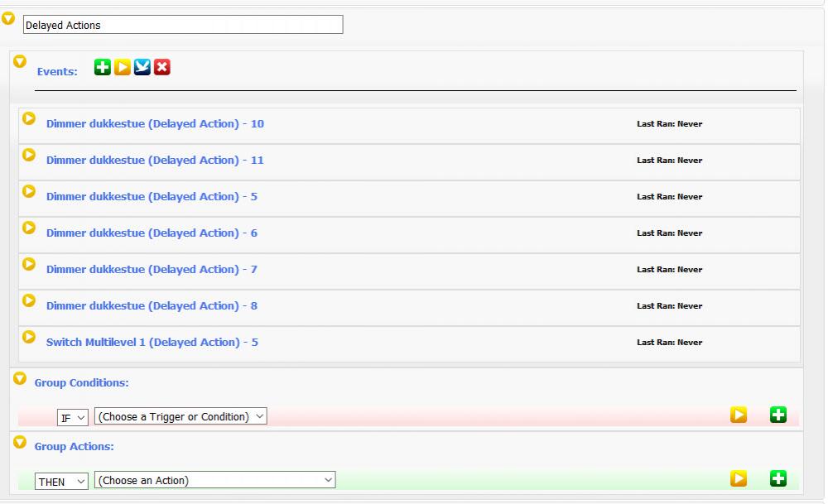Click the orange play icon in Group Conditions row
Viewport: 828px width, 504px height.
[739, 415]
